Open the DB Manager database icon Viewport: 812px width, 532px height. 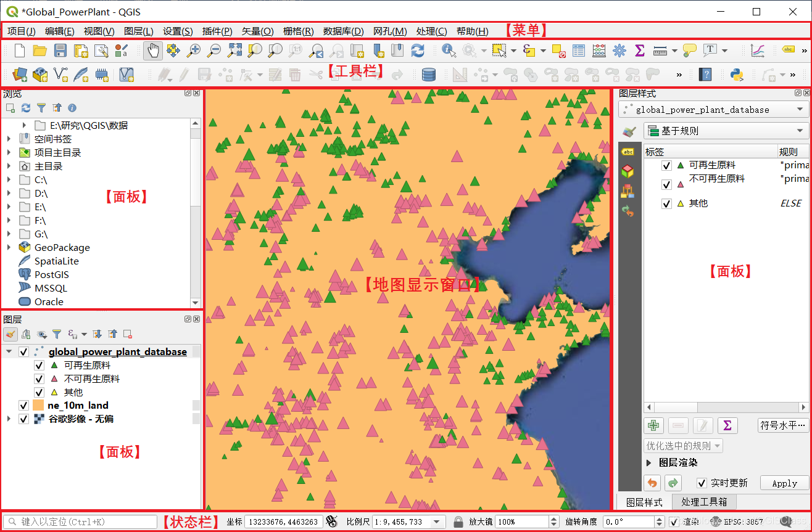click(429, 75)
